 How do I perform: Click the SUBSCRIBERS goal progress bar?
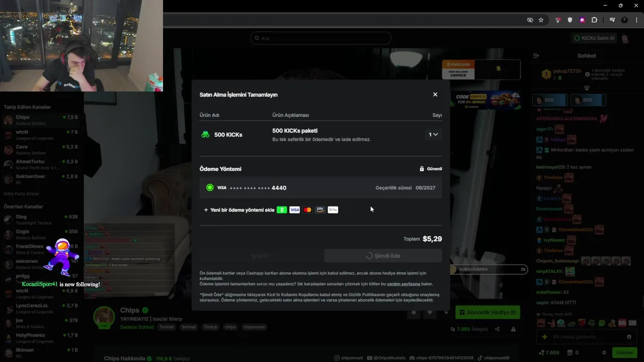[x=488, y=269]
